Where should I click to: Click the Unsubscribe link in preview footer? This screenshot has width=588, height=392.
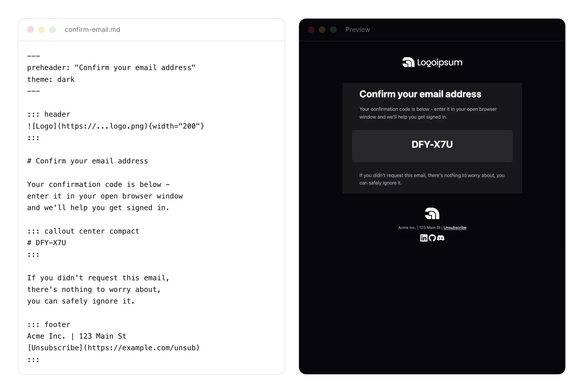tap(455, 228)
